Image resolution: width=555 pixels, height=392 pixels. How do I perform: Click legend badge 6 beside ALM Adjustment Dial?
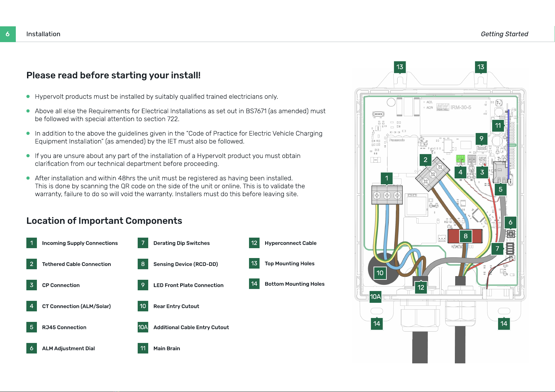click(32, 348)
